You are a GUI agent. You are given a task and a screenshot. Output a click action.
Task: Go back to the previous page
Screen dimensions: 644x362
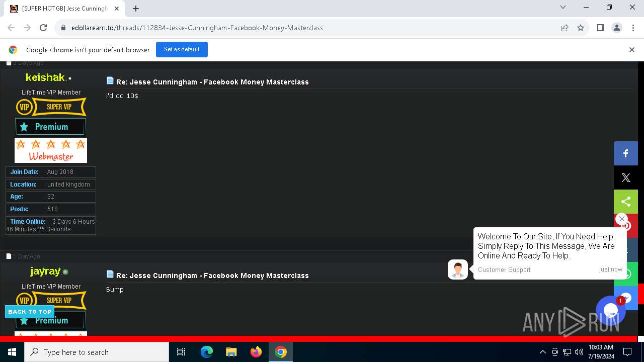(11, 28)
